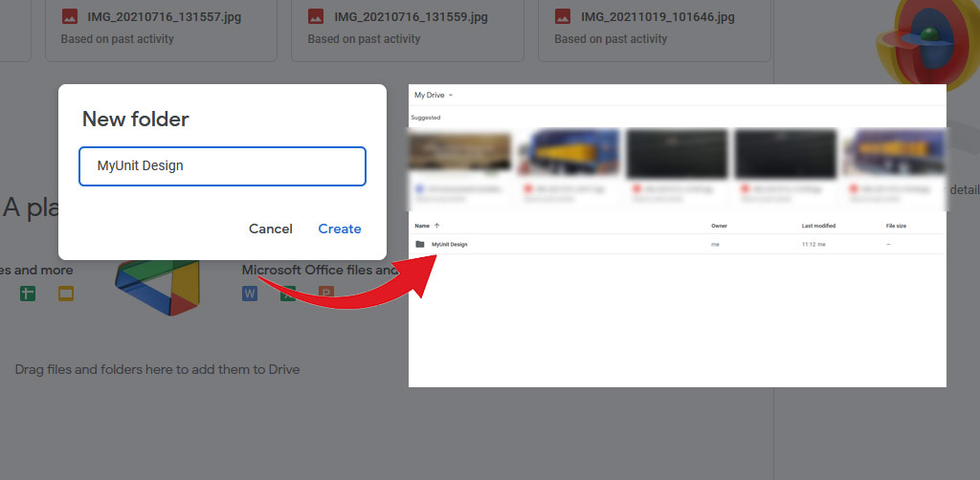Click the Last modified column header
The height and width of the screenshot is (480, 980).
819,226
